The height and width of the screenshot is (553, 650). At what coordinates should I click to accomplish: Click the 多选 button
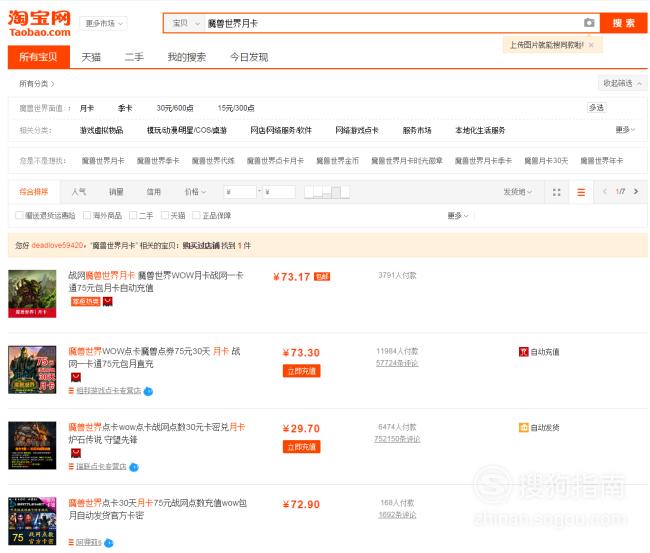[597, 108]
